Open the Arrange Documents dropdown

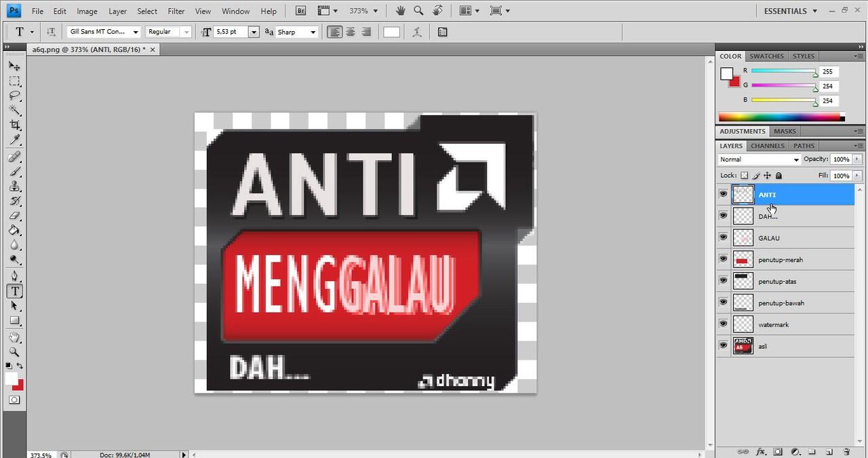click(x=469, y=11)
